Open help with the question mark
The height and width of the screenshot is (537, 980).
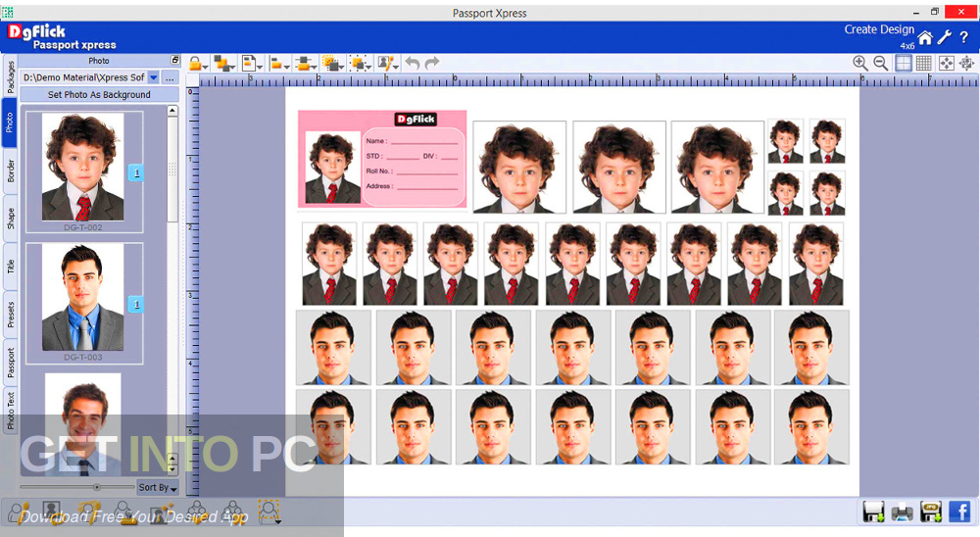pyautogui.click(x=963, y=37)
